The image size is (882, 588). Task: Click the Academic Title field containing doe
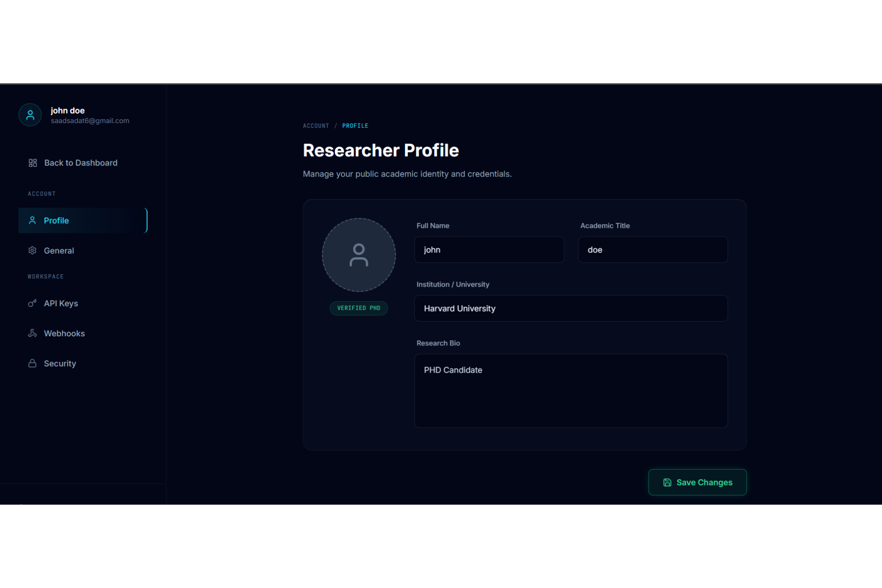tap(652, 250)
